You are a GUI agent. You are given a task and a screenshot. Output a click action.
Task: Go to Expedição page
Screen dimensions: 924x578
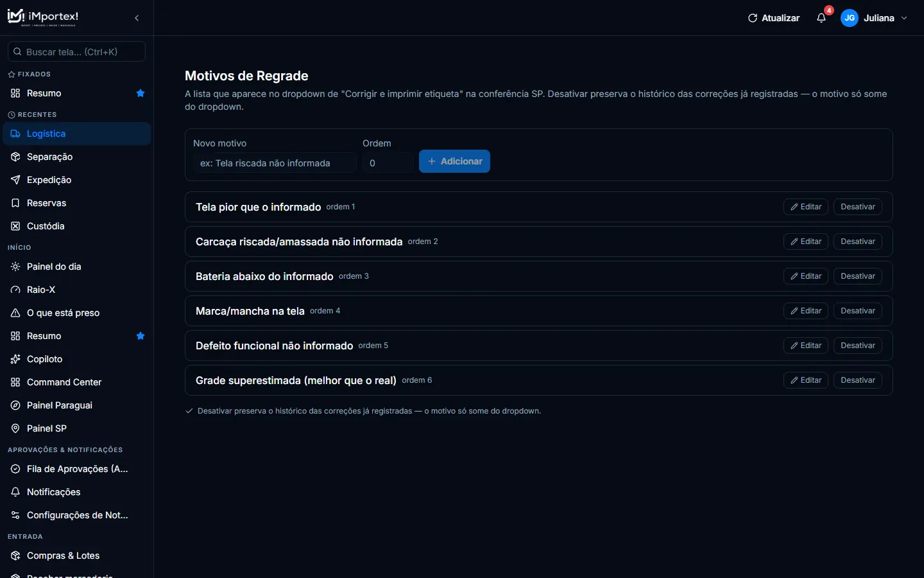[x=77, y=180]
